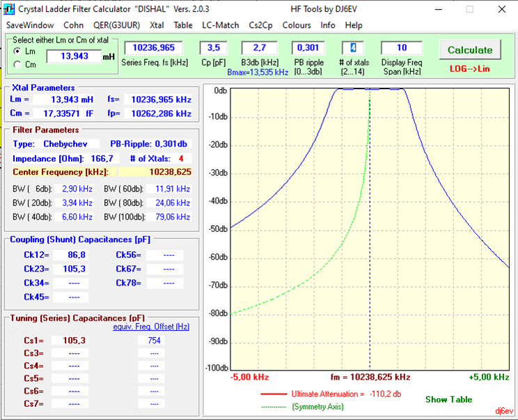Viewport: 518px width, 420px height.
Task: Click the BW (80db) value 24,06 kHz
Action: 168,203
